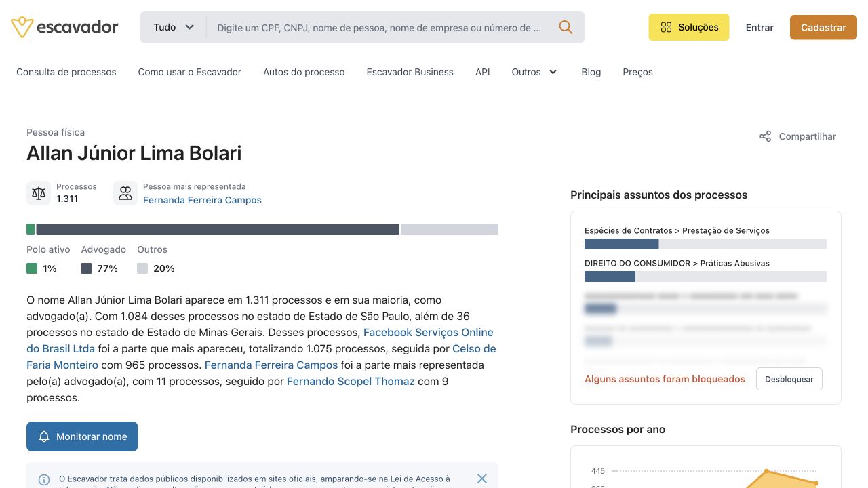Image resolution: width=868 pixels, height=488 pixels.
Task: Click the light gray Outros bar segment
Action: (450, 229)
